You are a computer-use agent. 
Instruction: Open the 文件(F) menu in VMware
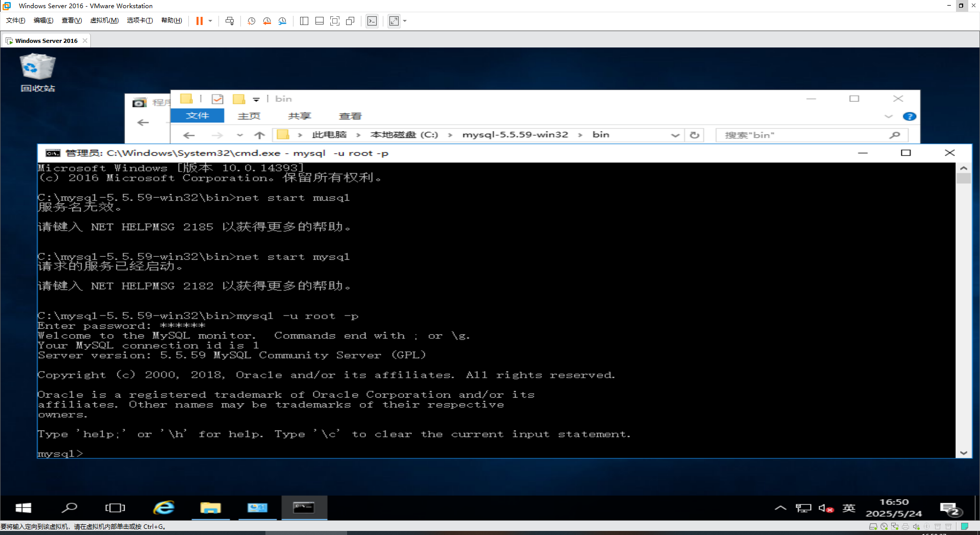(15, 20)
